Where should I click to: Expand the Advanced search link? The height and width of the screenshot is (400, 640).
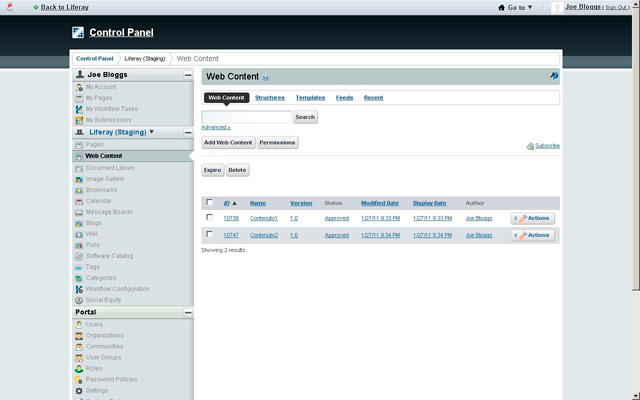click(x=216, y=127)
